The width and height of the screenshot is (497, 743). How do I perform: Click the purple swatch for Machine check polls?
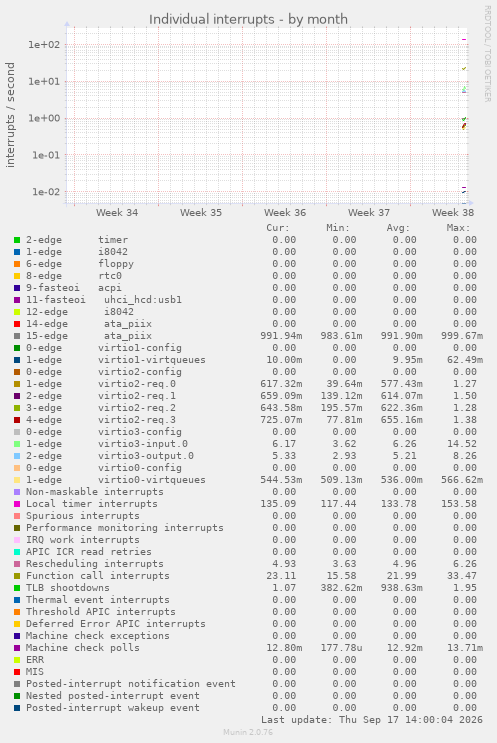point(17,648)
